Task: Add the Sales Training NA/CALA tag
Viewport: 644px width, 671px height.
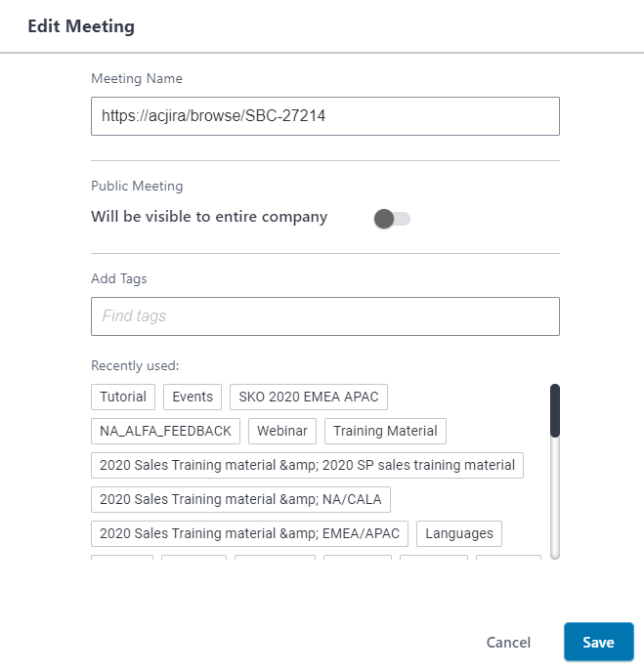Action: pos(240,499)
